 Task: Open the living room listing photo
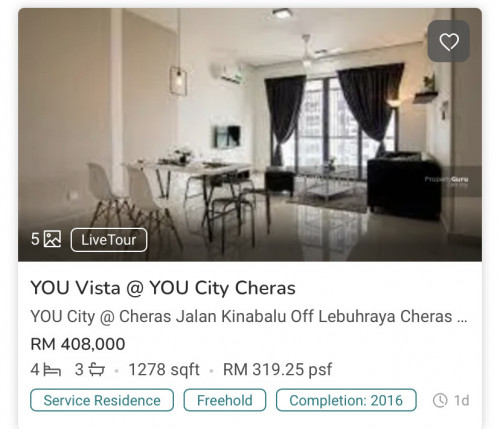click(x=250, y=134)
